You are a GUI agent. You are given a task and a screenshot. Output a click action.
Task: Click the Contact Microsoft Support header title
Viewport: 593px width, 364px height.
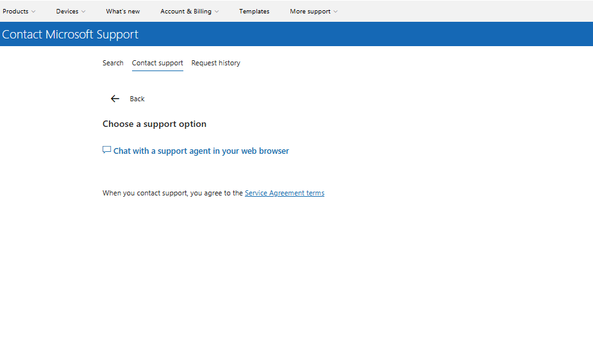tap(71, 35)
